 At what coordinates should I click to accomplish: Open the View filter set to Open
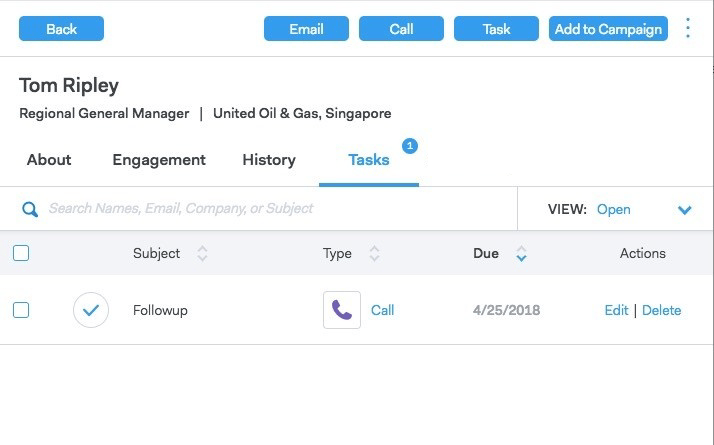614,210
